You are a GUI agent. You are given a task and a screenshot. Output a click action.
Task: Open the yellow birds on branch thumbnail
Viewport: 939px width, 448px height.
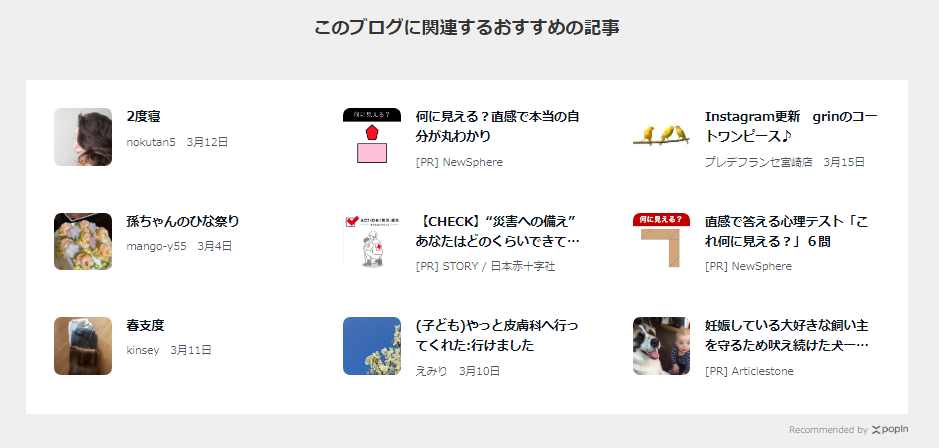661,137
